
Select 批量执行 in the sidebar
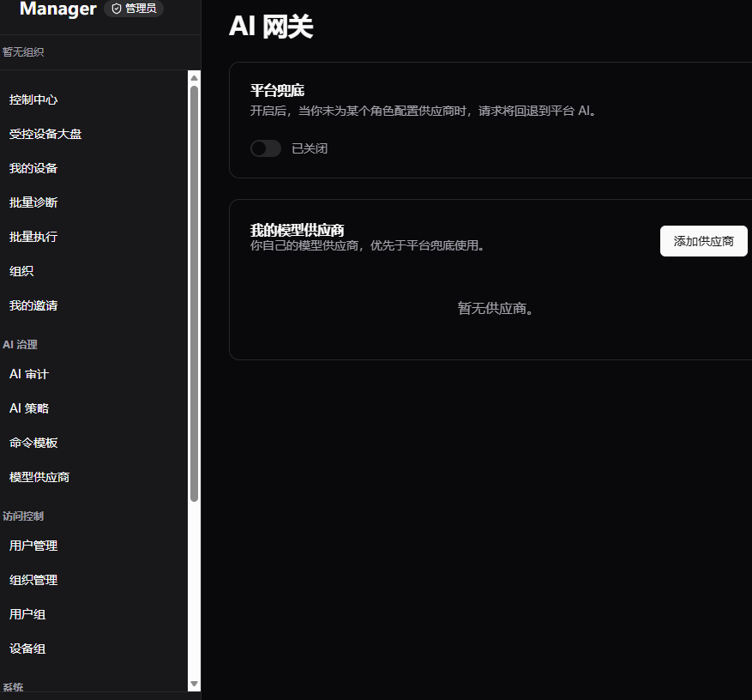(33, 237)
